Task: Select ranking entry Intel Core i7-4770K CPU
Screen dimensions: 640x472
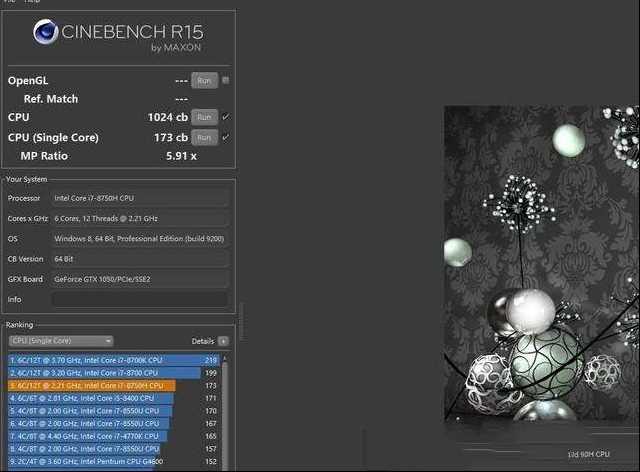Action: pos(113,436)
